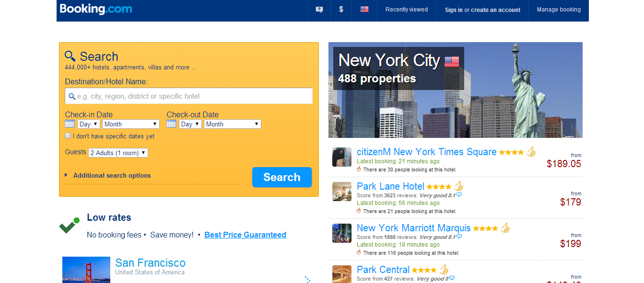
Task: Click the green check mark Low rates icon
Action: point(70,226)
